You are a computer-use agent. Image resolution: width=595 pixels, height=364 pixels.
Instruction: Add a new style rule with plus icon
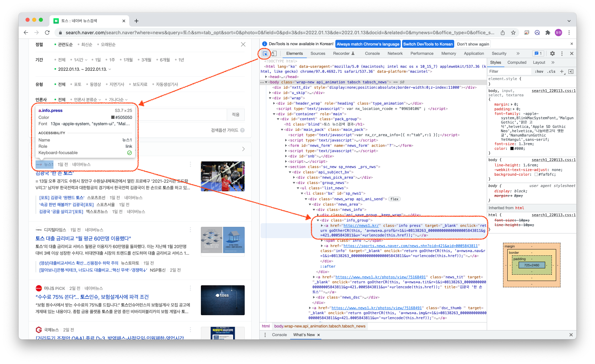tap(562, 71)
